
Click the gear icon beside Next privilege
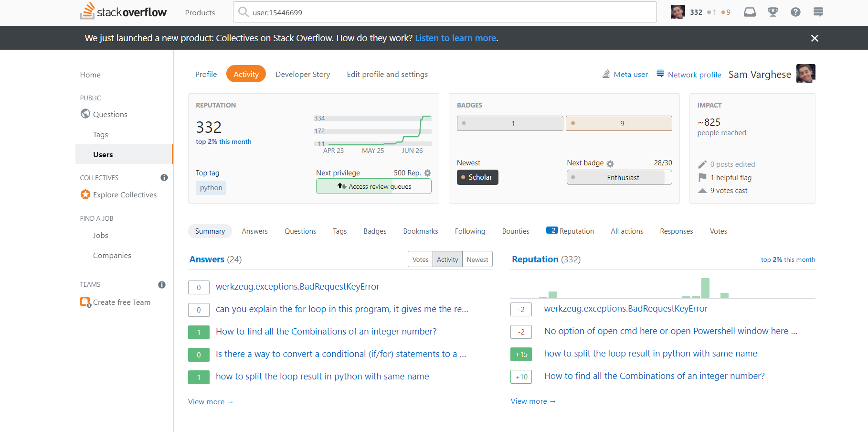coord(428,173)
